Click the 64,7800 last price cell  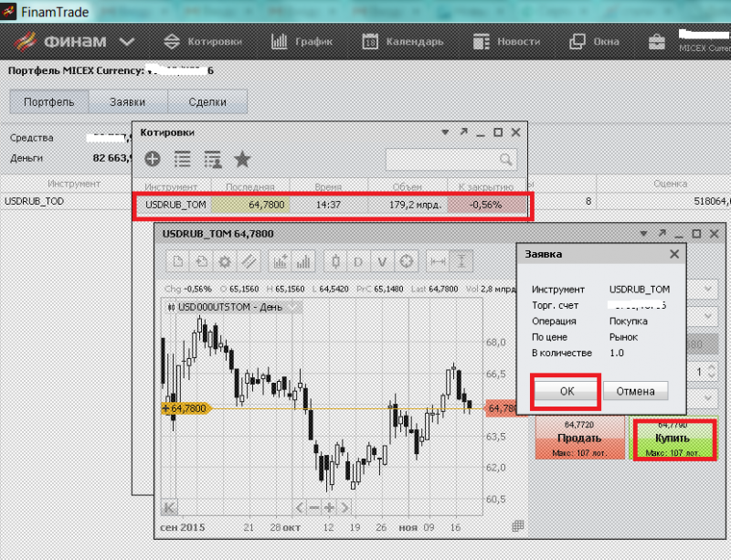(250, 205)
